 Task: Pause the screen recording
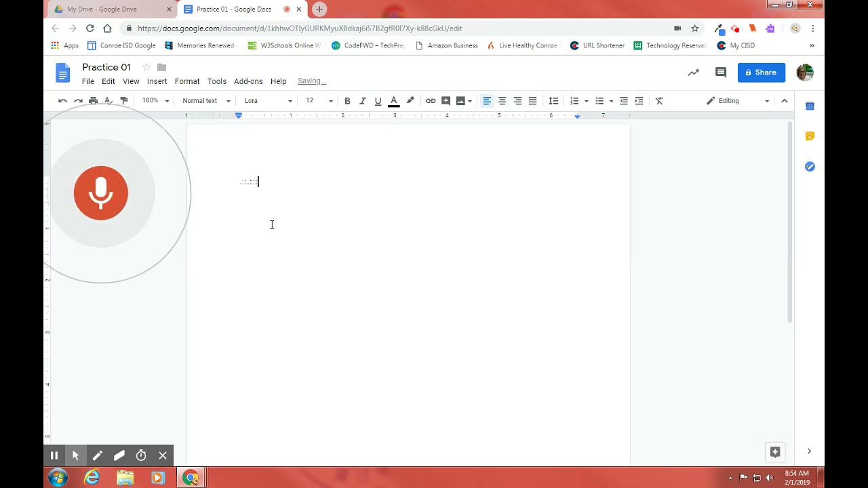tap(54, 455)
